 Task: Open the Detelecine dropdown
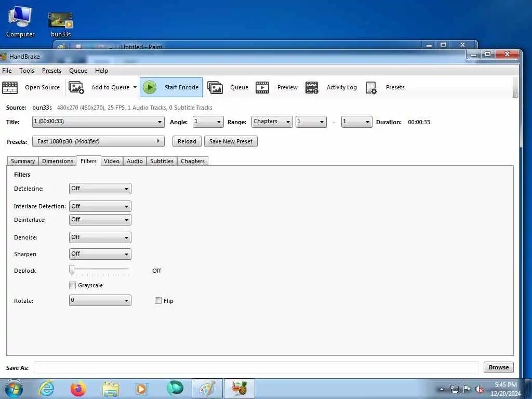(100, 189)
